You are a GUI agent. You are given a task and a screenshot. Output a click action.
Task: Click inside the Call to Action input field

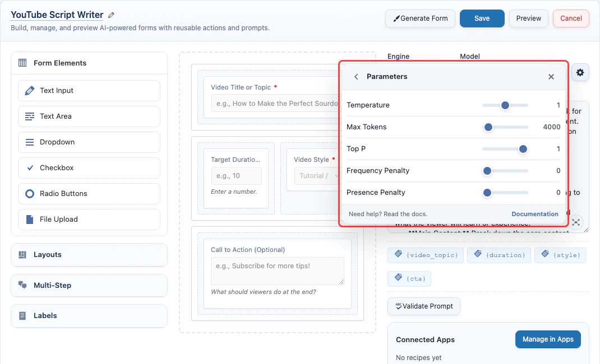pyautogui.click(x=277, y=270)
